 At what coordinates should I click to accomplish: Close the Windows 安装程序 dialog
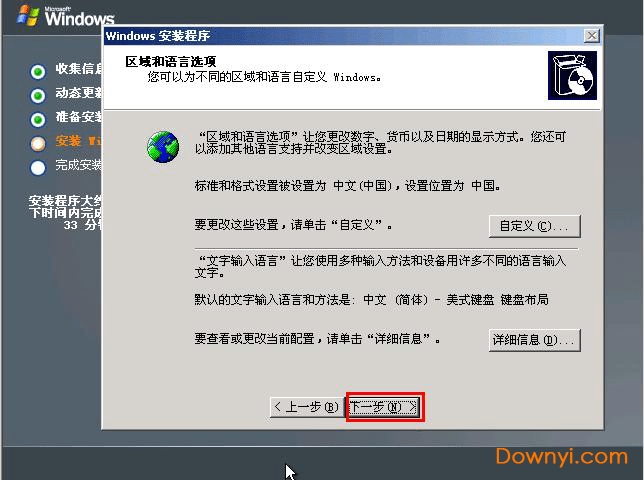(x=591, y=36)
